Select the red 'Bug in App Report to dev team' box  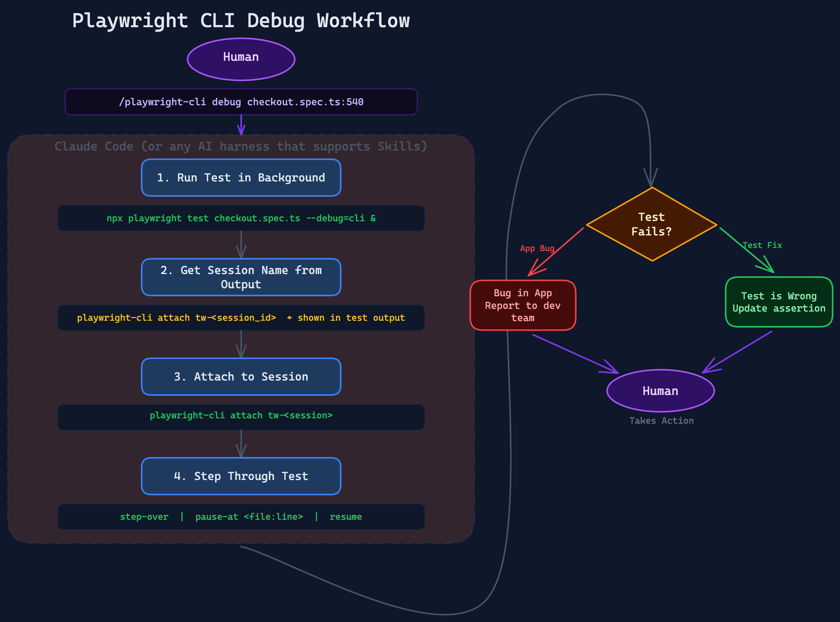point(523,305)
